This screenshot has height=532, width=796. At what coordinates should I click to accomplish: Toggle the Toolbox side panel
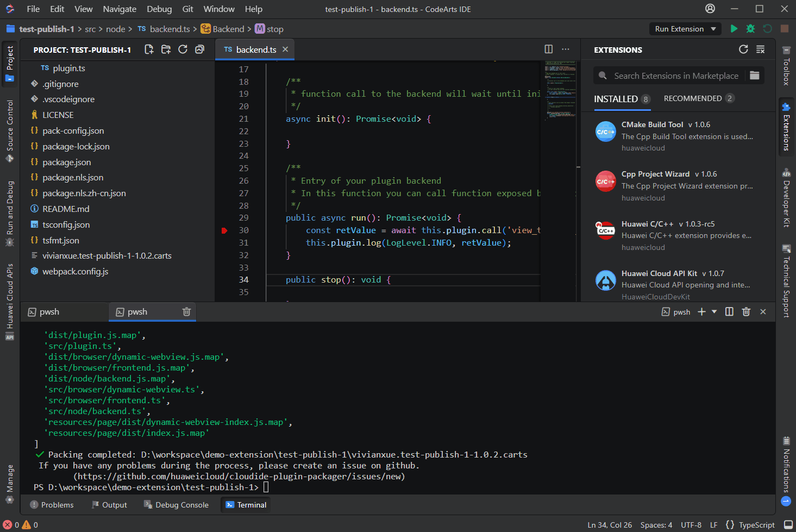786,66
